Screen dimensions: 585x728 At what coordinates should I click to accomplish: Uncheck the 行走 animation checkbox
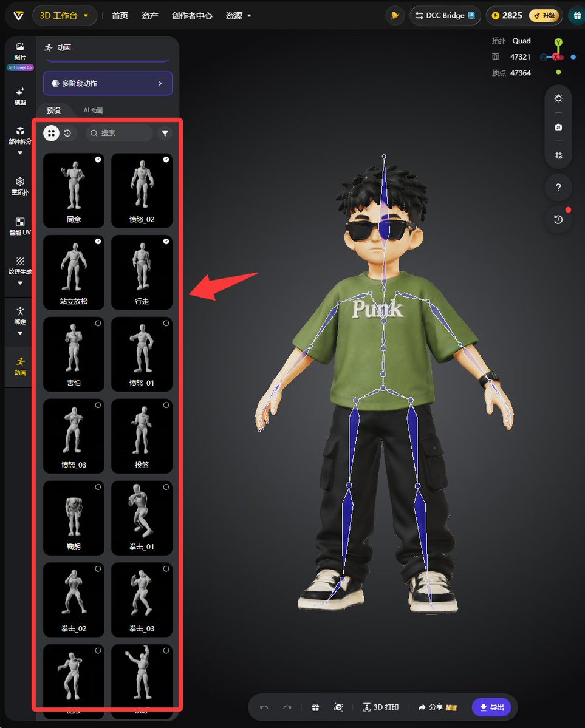click(x=166, y=242)
